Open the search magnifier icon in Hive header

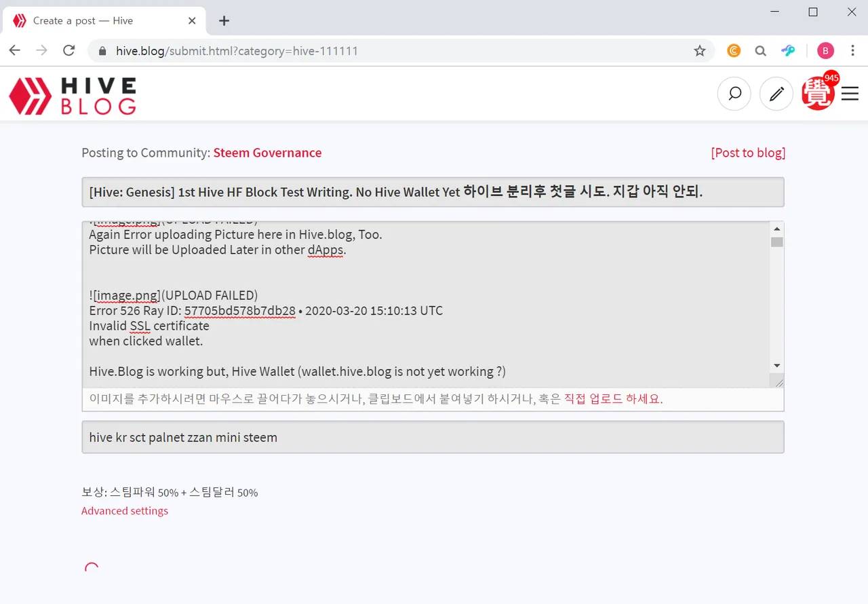[x=734, y=94]
